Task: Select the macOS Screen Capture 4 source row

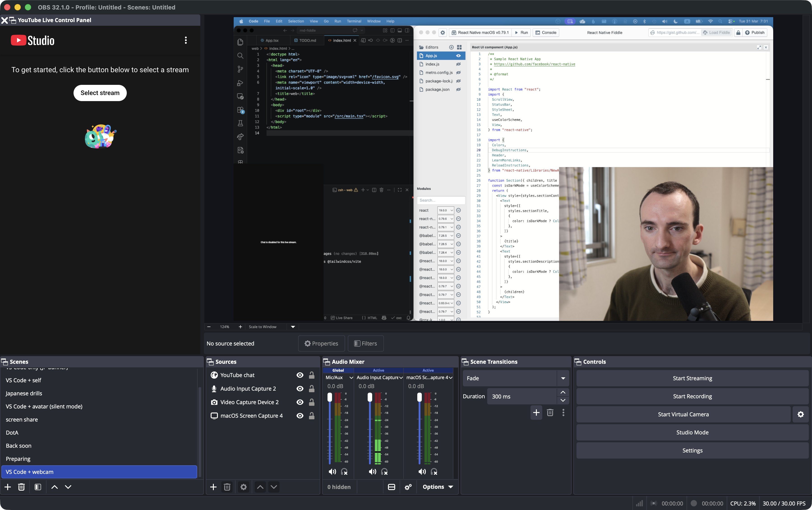Action: pos(263,415)
